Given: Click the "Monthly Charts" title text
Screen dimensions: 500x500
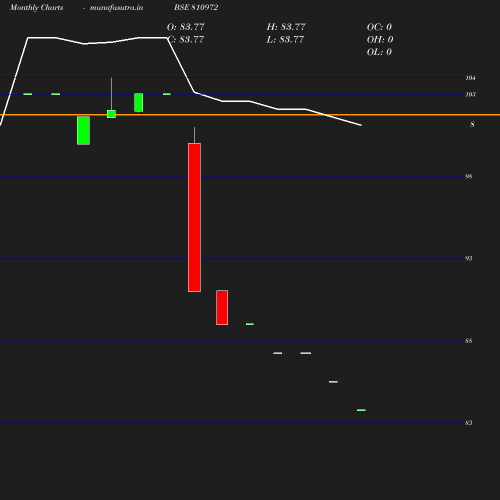Looking at the screenshot, I should tap(37, 7).
